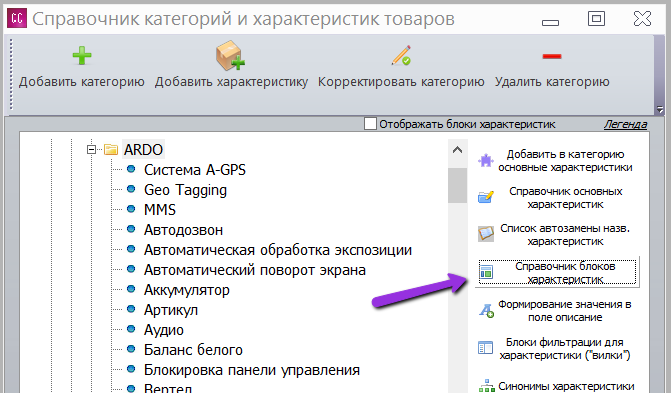Open Блоки фильтрации для характеристики ("вилки")

[565, 348]
